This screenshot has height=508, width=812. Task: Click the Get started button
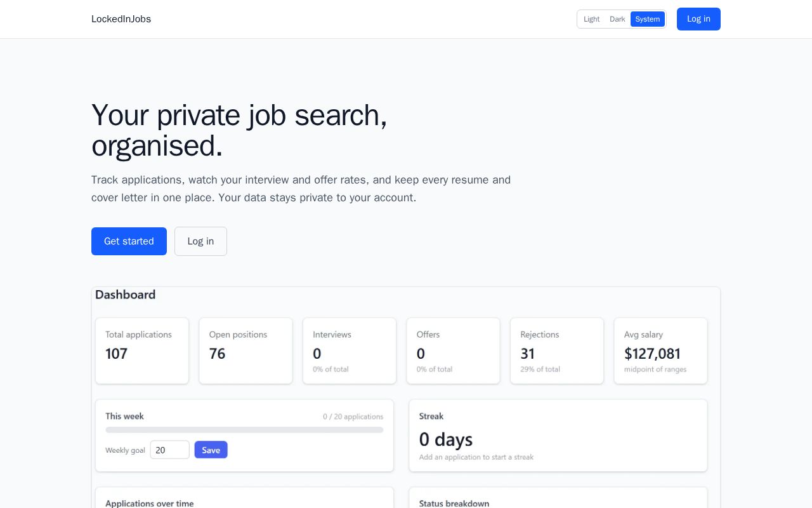[x=129, y=241]
